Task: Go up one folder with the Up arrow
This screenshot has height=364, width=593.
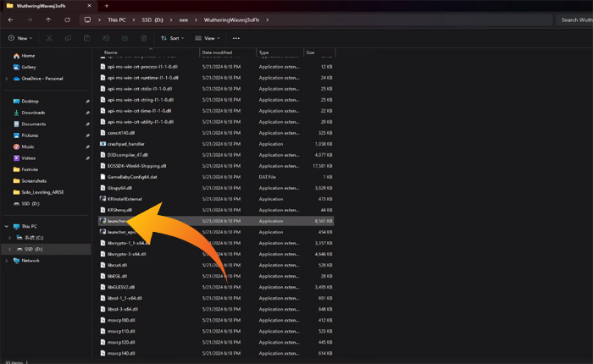Action: (49, 19)
